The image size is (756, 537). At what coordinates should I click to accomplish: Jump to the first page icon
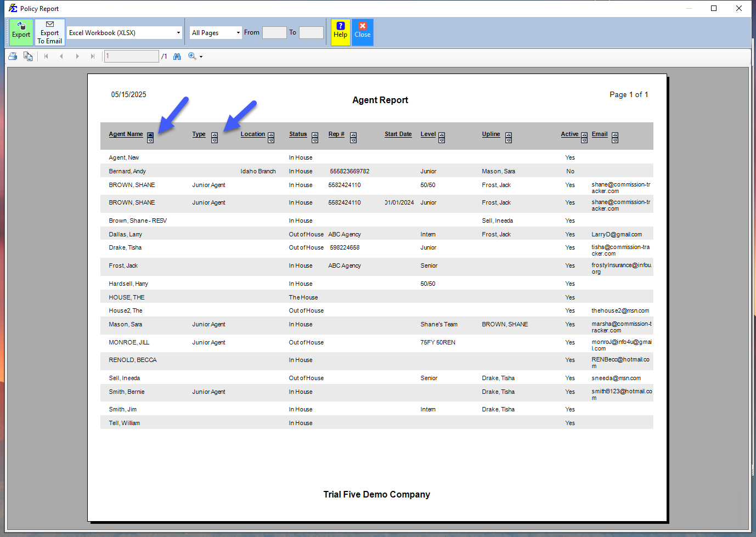[x=46, y=56]
